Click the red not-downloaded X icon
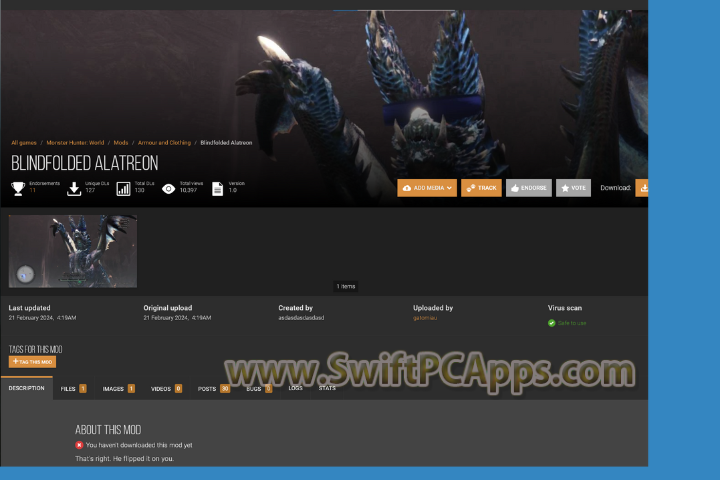720x480 pixels. pyautogui.click(x=79, y=445)
